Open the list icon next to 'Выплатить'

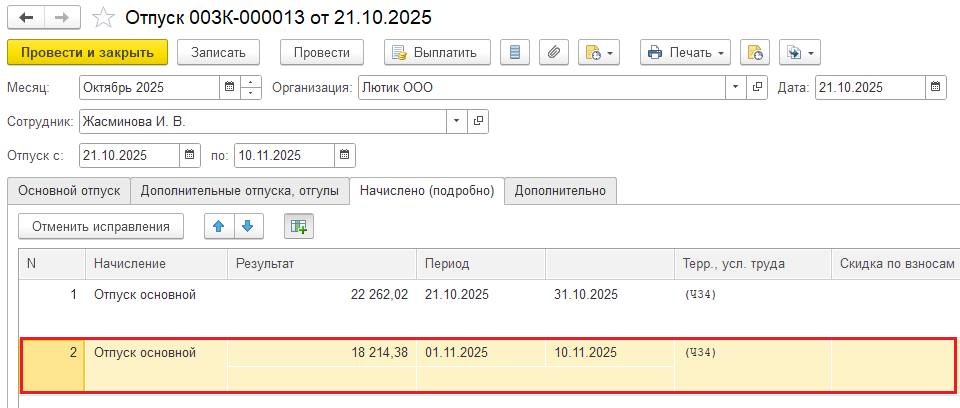point(515,53)
